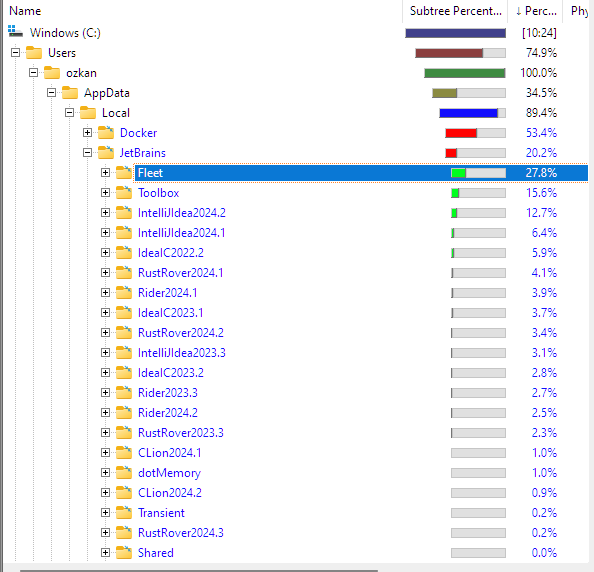Click the Users folder icon
Image resolution: width=594 pixels, height=572 pixels.
pyautogui.click(x=34, y=53)
